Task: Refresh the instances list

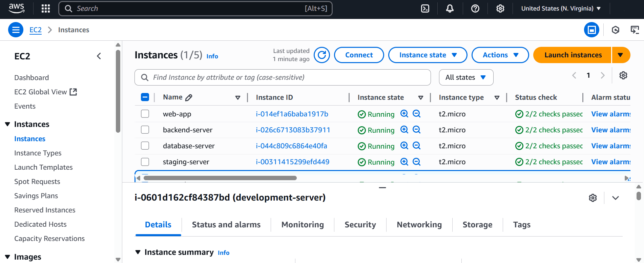Action: [322, 55]
